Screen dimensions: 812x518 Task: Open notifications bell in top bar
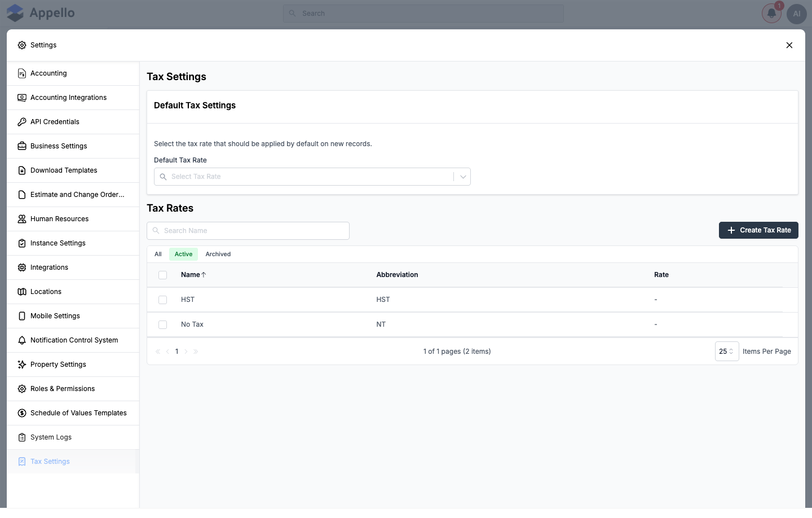(x=771, y=14)
